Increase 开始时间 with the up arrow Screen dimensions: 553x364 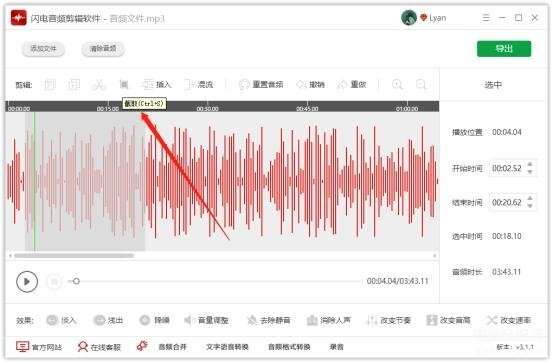[530, 164]
